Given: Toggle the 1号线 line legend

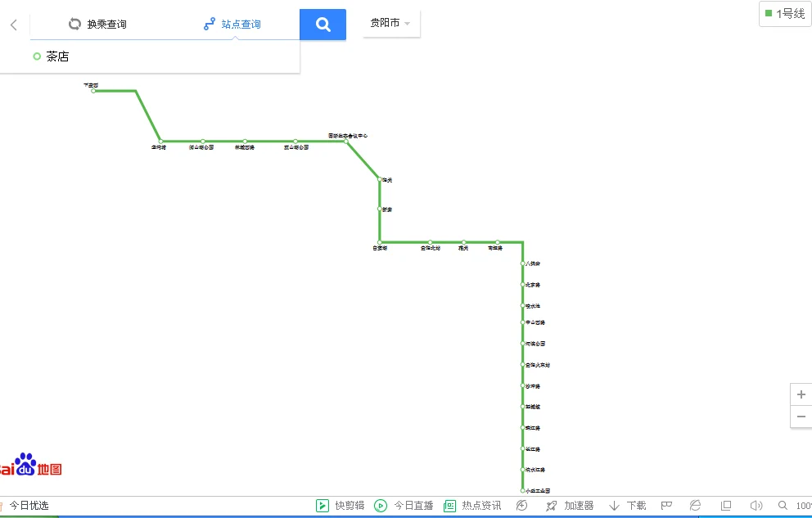Looking at the screenshot, I should coord(783,14).
